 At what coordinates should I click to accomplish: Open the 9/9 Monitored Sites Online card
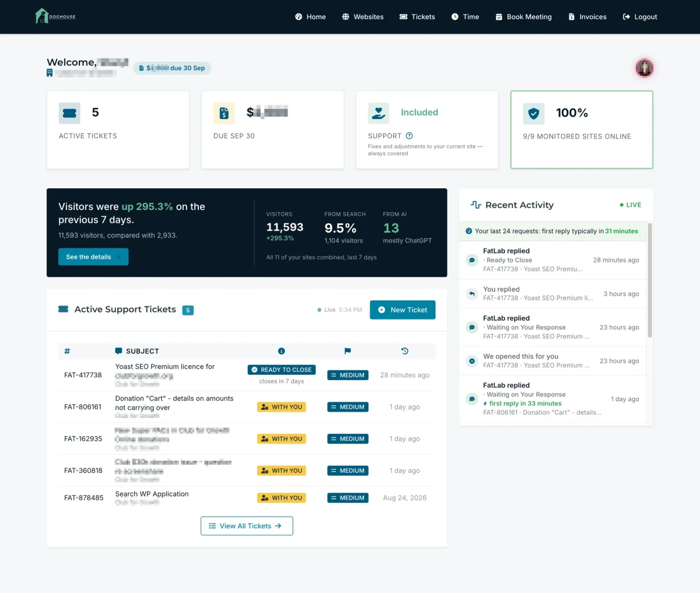pyautogui.click(x=582, y=129)
